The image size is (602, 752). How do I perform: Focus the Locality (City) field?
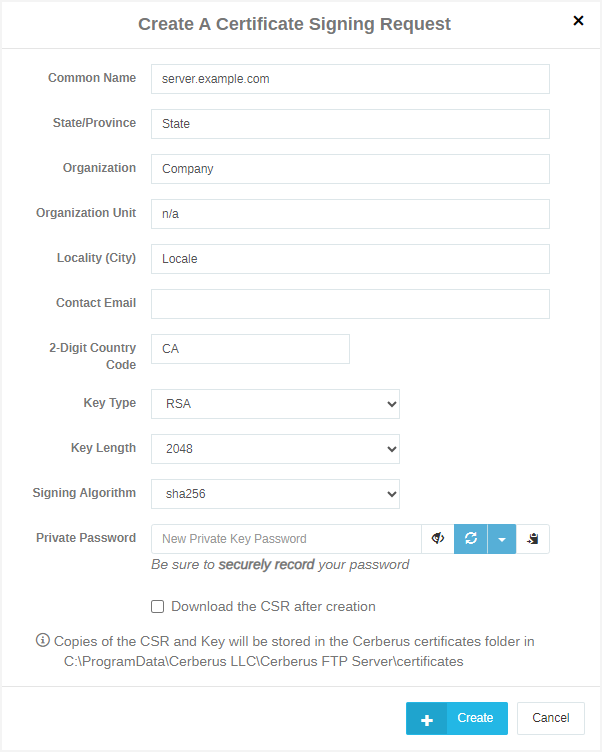point(350,259)
